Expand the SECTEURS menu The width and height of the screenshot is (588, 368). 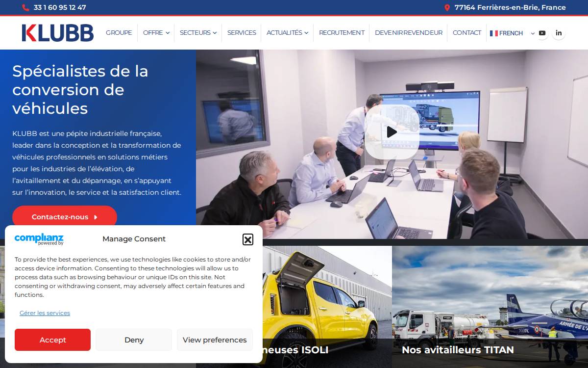198,33
